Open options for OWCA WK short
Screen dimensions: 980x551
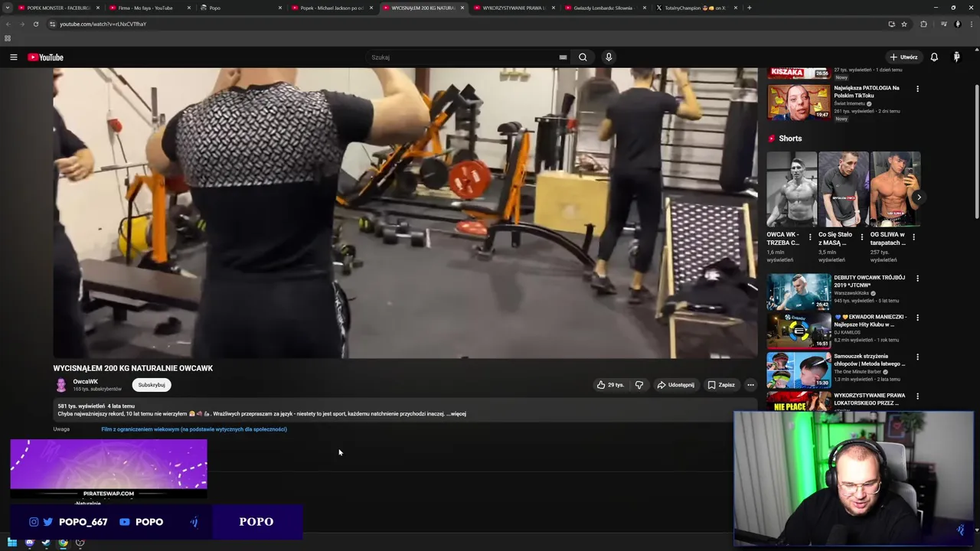pos(810,237)
